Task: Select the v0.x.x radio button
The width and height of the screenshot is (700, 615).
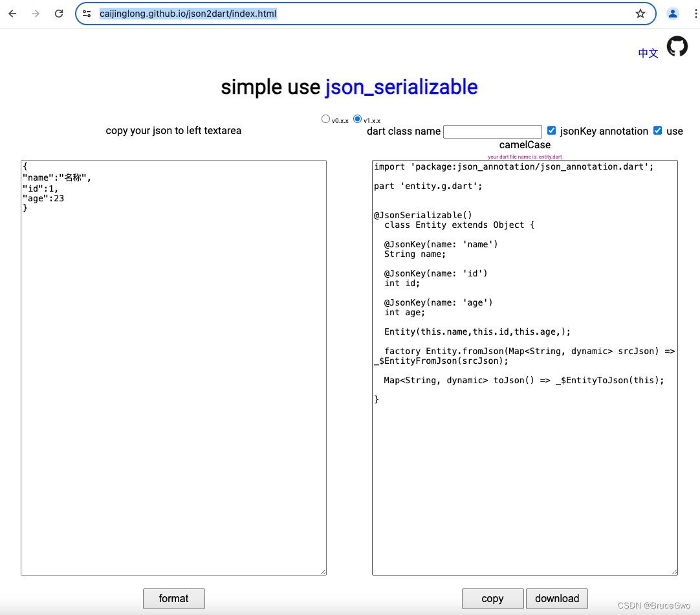Action: (x=325, y=119)
